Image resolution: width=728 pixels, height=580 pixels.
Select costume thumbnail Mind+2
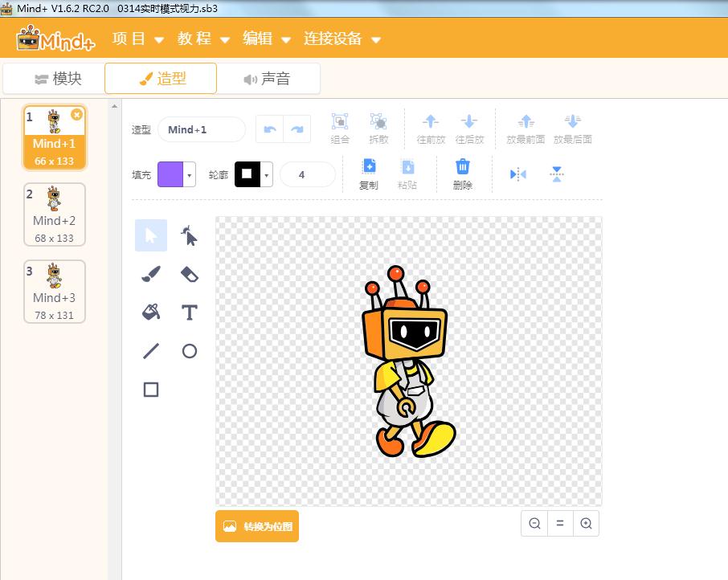coord(55,214)
